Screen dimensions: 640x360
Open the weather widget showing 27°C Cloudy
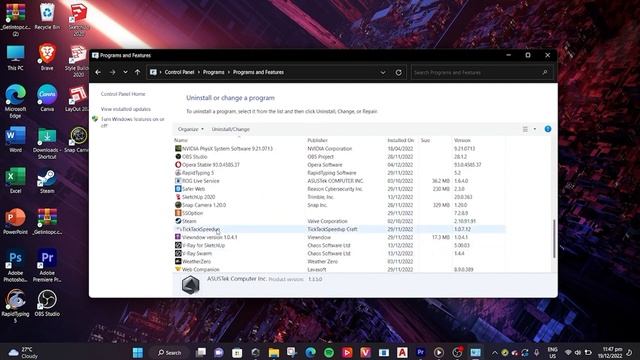tap(24, 352)
